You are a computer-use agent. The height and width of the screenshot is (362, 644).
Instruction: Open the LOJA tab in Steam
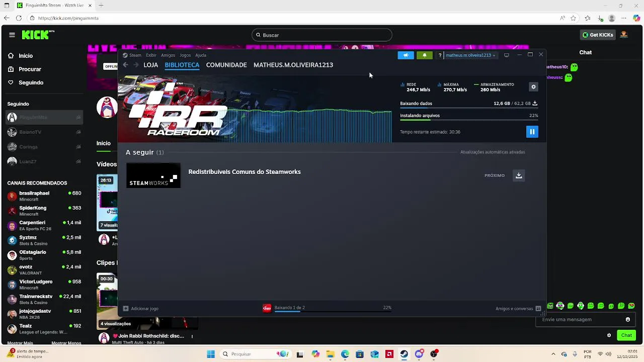coord(150,65)
